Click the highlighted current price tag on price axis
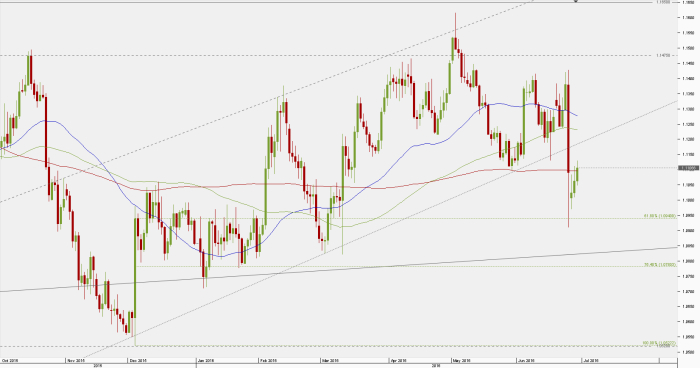 click(688, 168)
